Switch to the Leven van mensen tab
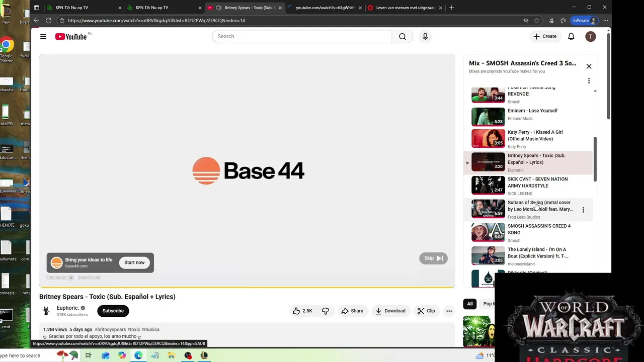644x362 pixels. [405, 8]
